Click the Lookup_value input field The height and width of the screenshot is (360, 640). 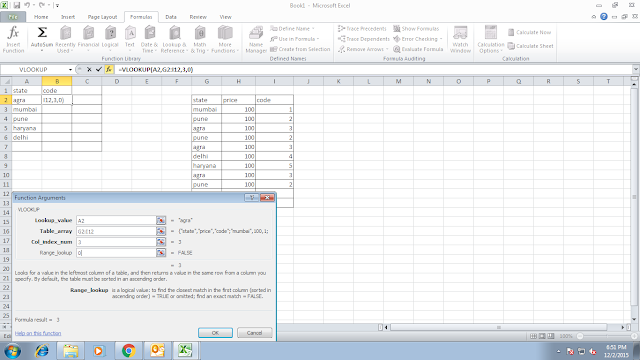click(116, 220)
